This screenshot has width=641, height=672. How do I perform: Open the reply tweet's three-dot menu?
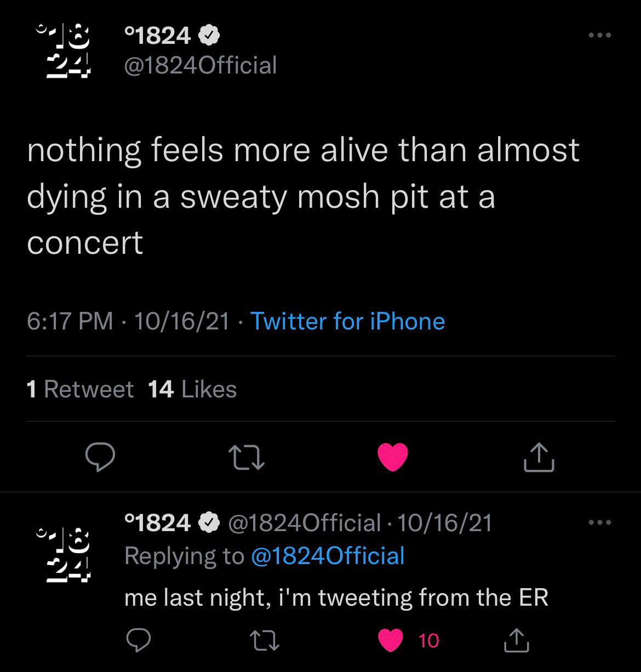[599, 522]
